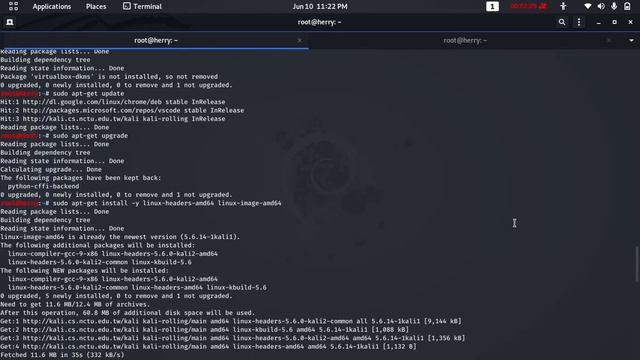
Task: Click the 'Need to get 11.6 MB/12.4 MB' line
Action: pyautogui.click(x=75, y=304)
